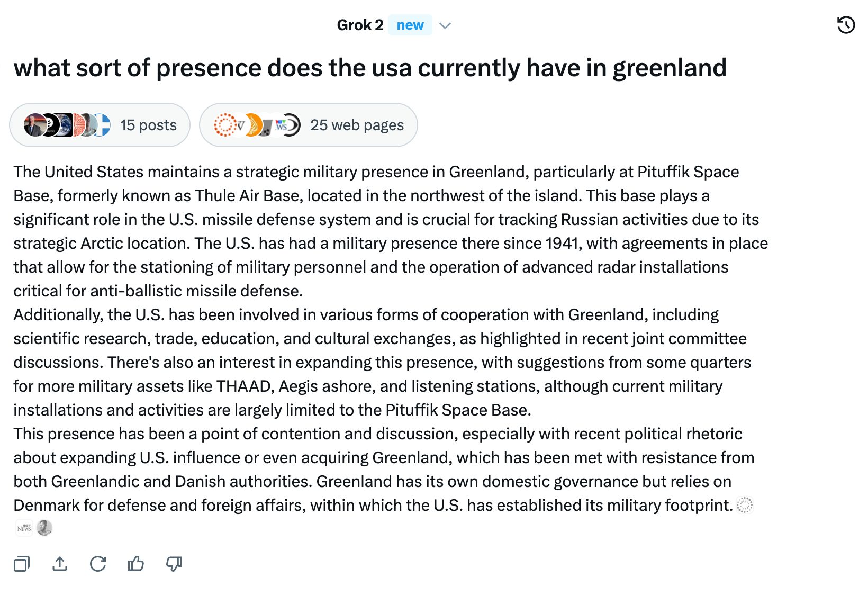Click the Grok 2 model name
Image resolution: width=868 pixels, height=595 pixels.
pos(360,25)
